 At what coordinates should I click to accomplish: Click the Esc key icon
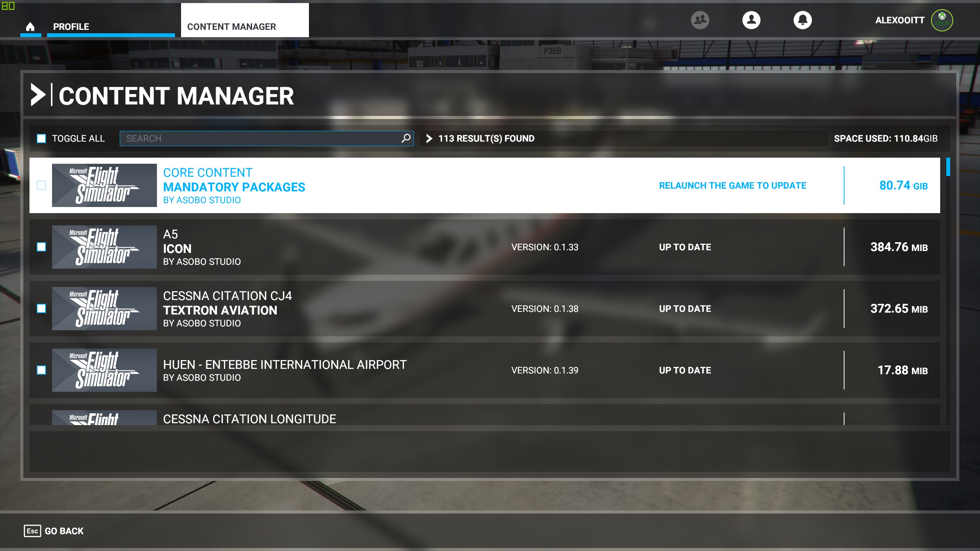click(33, 531)
